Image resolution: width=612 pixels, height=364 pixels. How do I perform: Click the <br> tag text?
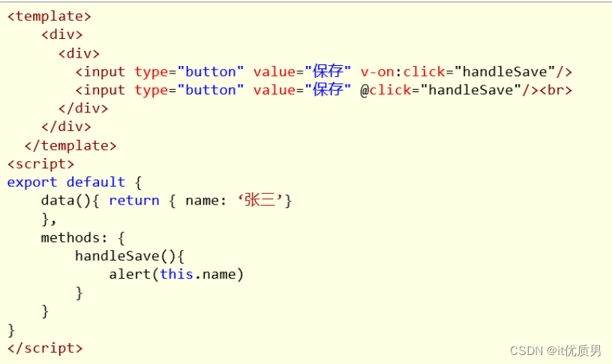(x=556, y=90)
